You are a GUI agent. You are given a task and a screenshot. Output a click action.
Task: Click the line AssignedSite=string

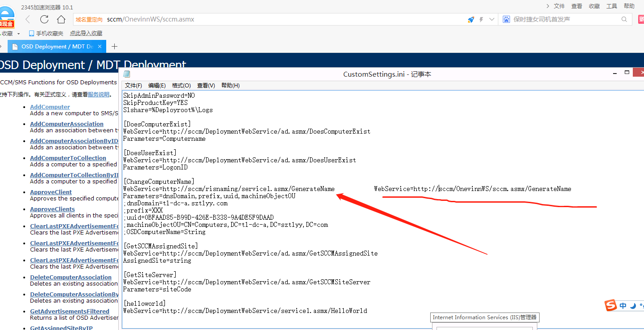pos(157,261)
